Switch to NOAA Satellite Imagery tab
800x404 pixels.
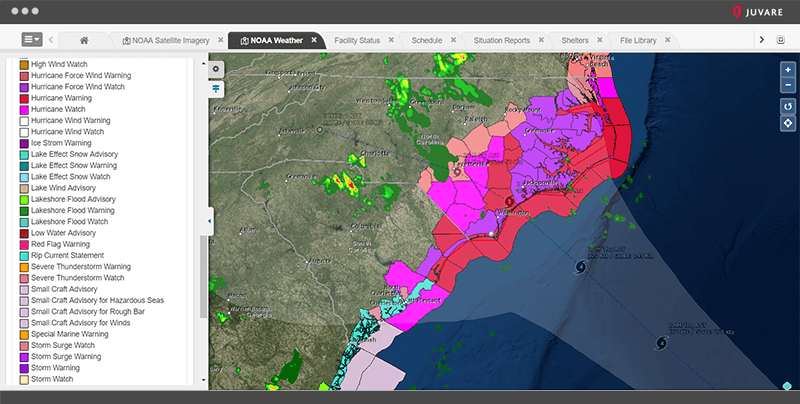166,40
